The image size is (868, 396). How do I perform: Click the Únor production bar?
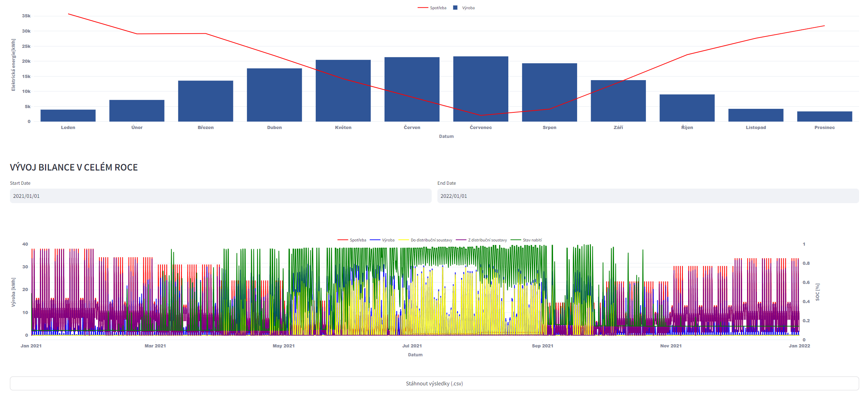tap(137, 111)
